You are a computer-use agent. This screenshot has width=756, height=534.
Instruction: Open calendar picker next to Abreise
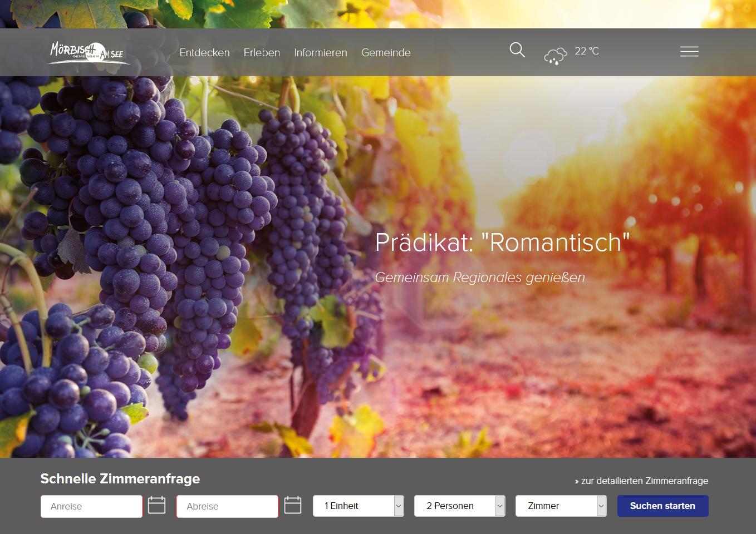(293, 505)
